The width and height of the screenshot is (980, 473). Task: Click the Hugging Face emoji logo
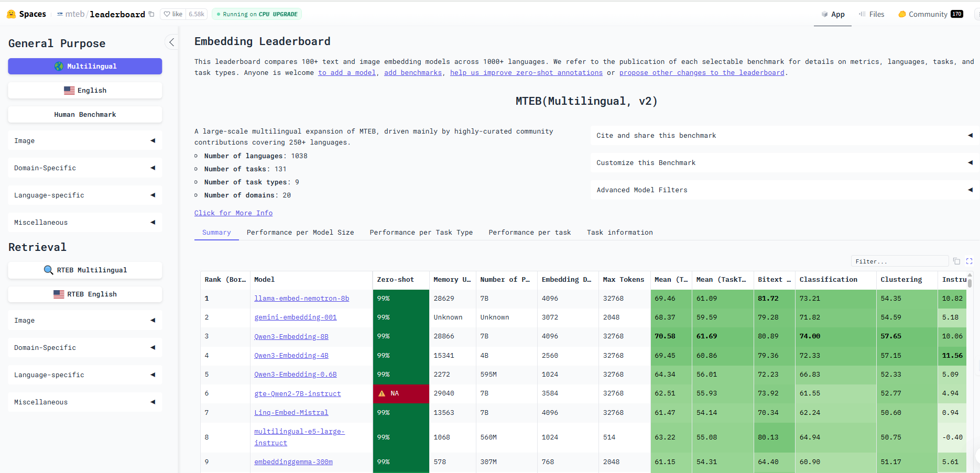click(11, 14)
